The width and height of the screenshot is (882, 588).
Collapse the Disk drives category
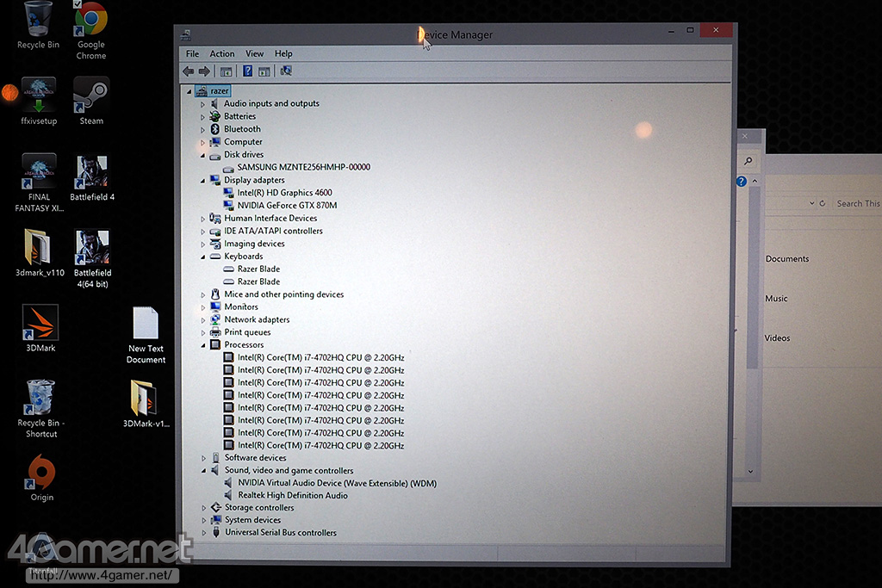[202, 155]
